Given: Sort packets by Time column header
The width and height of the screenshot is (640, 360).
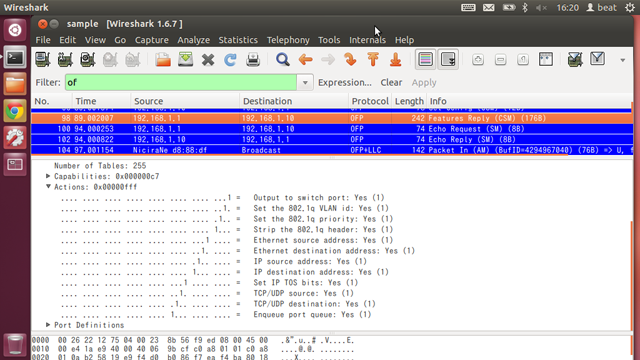Looking at the screenshot, I should click(102, 101).
